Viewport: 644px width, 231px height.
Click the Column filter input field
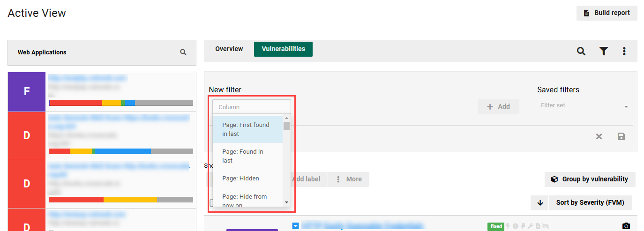click(251, 107)
